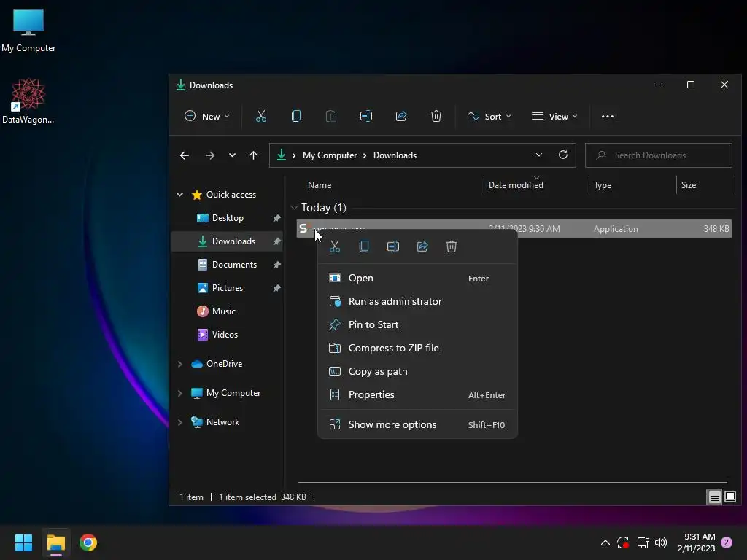Open the clock and date in taskbar

pos(696,542)
